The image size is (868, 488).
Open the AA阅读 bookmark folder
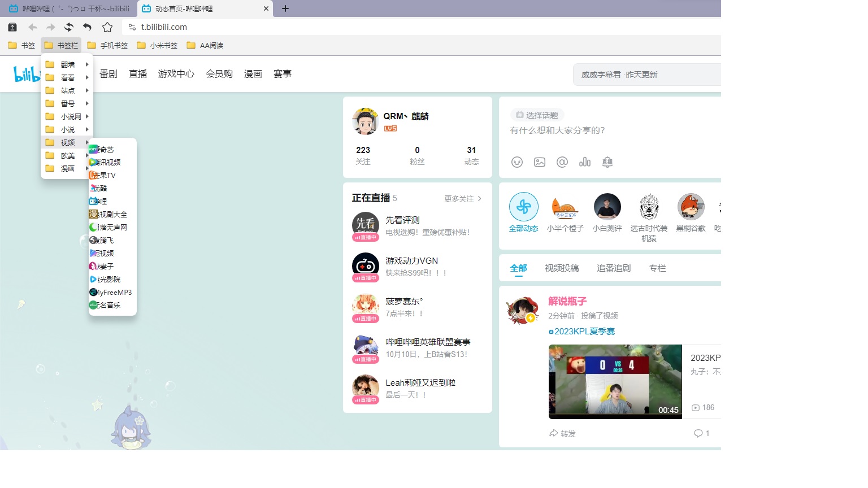[205, 45]
